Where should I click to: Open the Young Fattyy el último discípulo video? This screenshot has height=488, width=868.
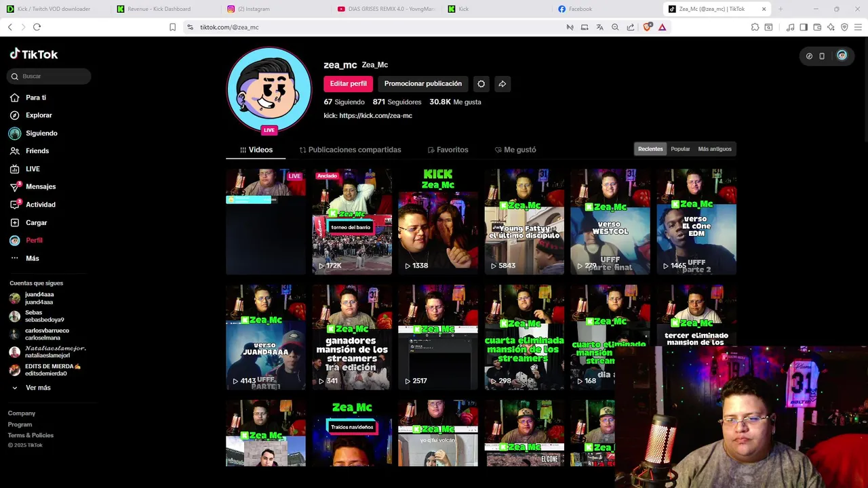[x=524, y=222]
